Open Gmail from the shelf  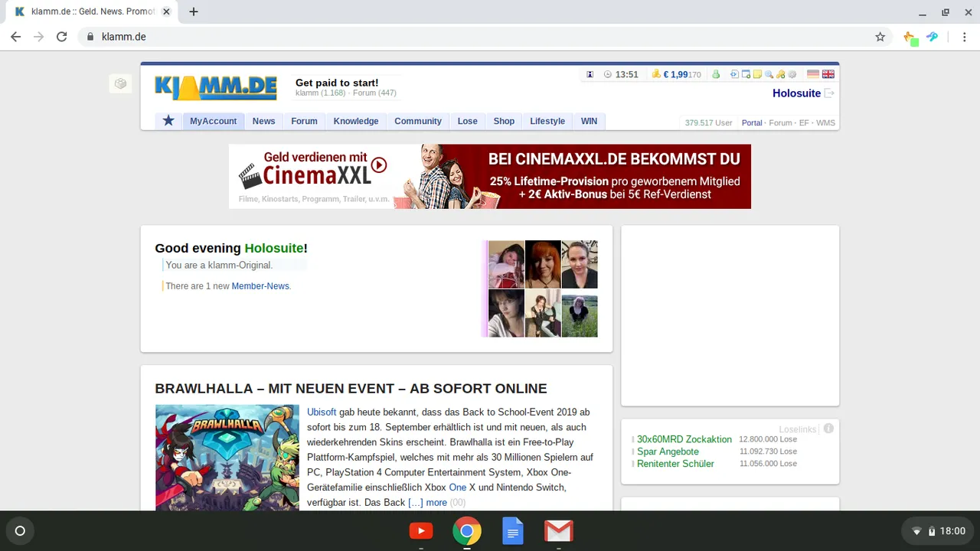pyautogui.click(x=559, y=531)
